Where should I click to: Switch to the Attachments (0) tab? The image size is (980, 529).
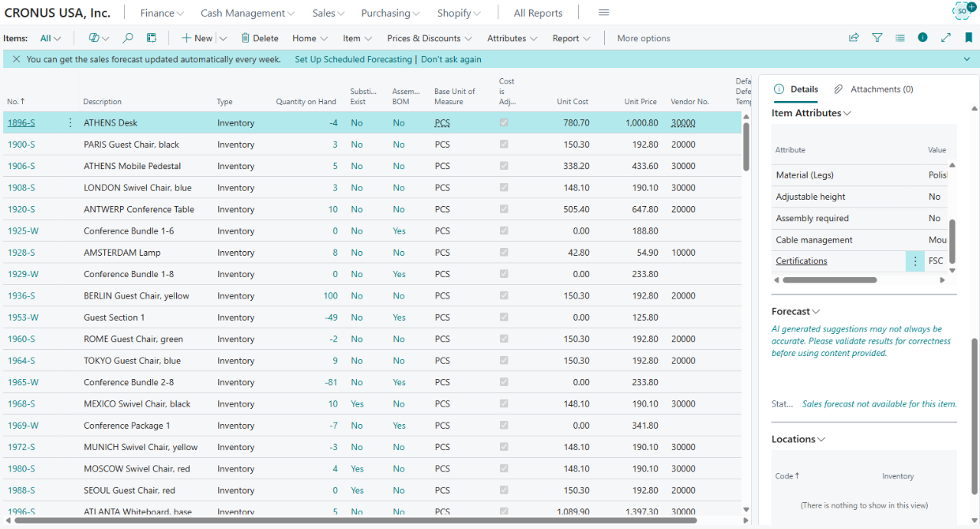click(874, 90)
